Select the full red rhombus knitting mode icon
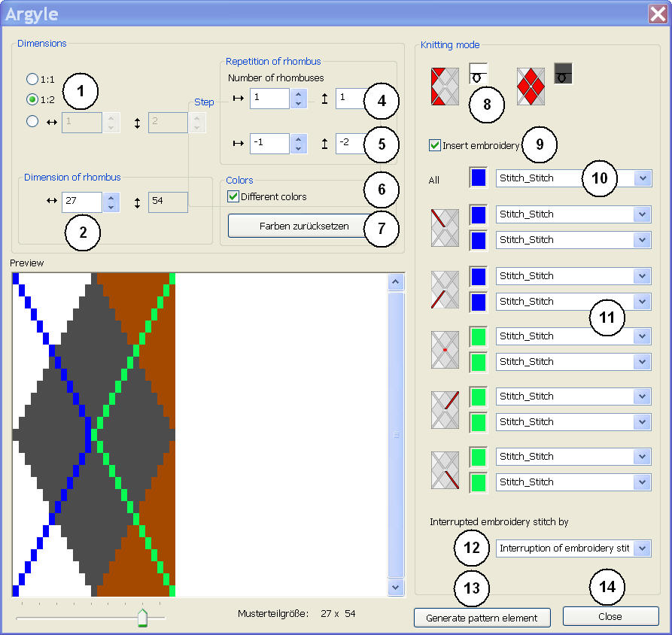The width and height of the screenshot is (672, 635). point(531,86)
